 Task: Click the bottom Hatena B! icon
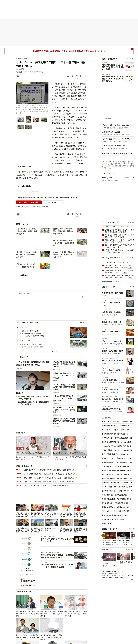tap(81, 214)
